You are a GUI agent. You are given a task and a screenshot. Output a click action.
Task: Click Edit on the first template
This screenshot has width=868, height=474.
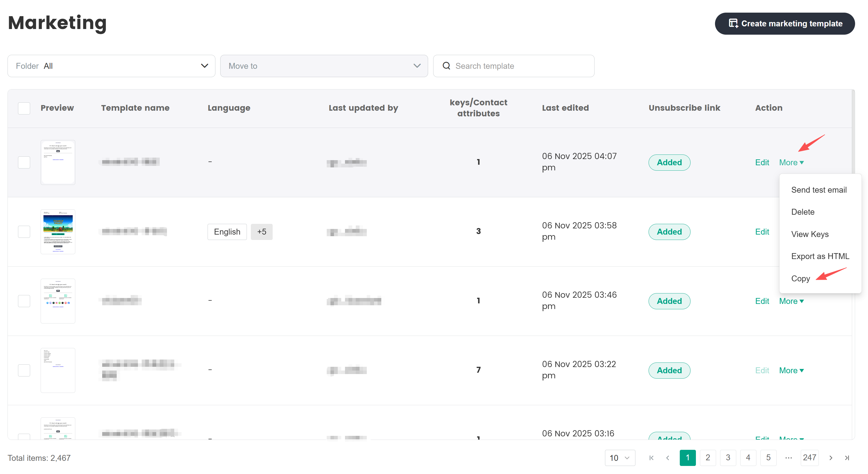point(762,162)
